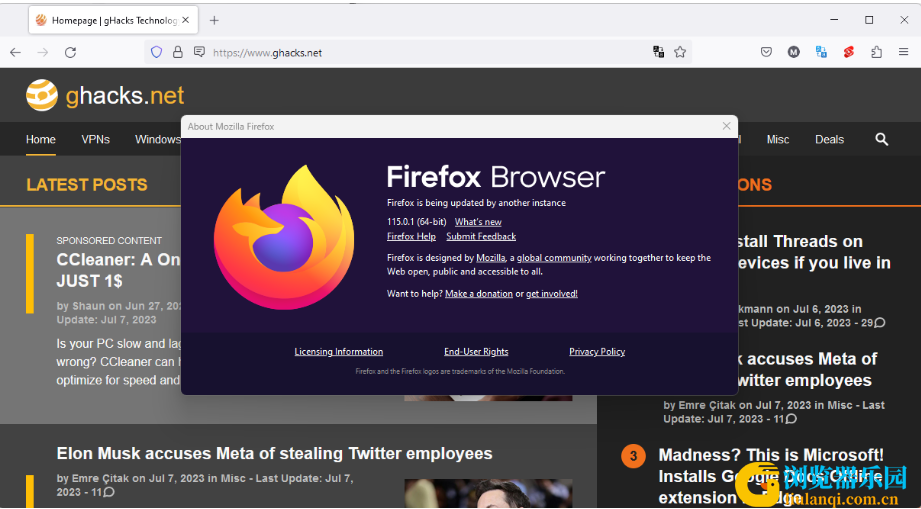Open Licensing Information link

[339, 352]
